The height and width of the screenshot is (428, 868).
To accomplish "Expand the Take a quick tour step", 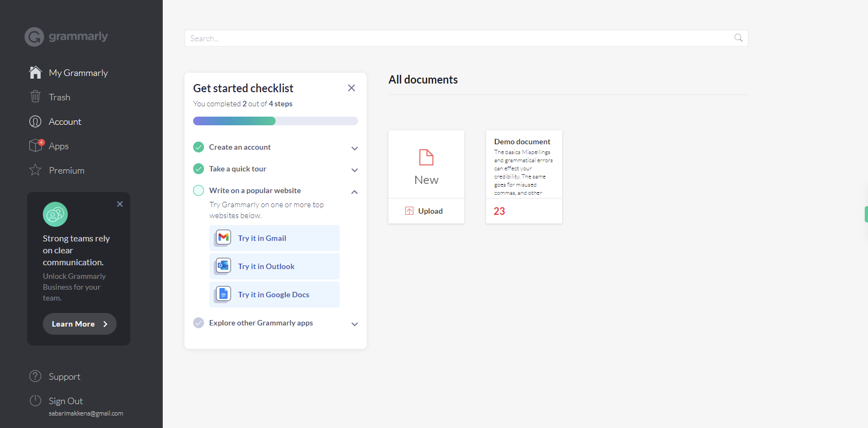I will pos(354,170).
